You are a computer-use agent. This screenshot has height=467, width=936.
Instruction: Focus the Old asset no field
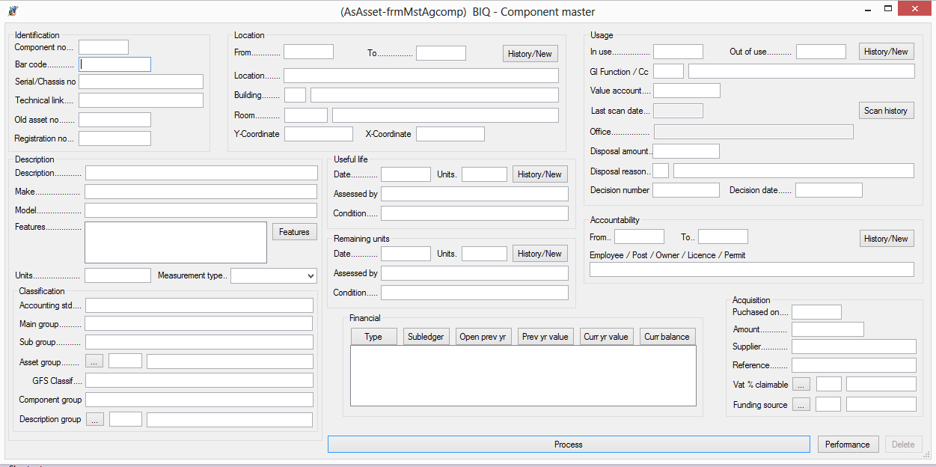point(115,119)
